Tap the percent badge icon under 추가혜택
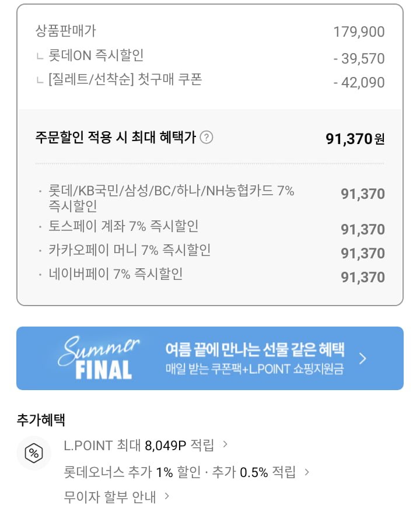Image resolution: width=420 pixels, height=512 pixels. point(34,453)
